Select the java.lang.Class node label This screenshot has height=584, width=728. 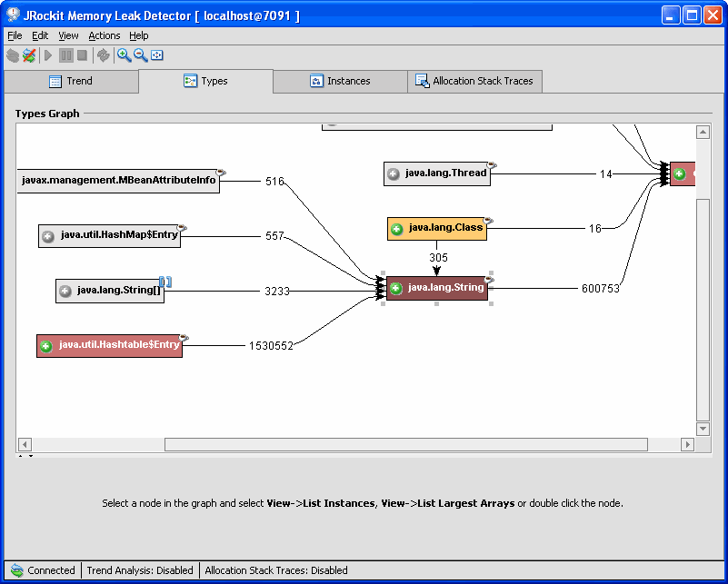(x=445, y=228)
